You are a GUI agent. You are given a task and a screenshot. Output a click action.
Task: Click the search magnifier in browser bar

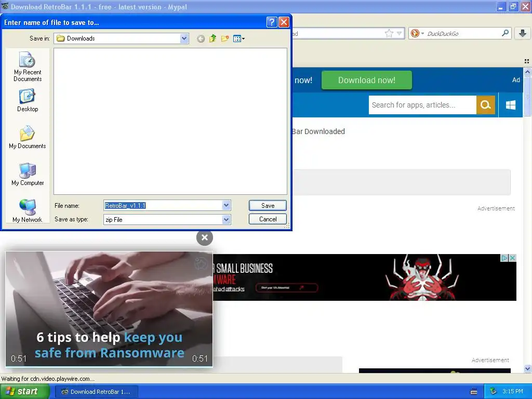pyautogui.click(x=505, y=33)
